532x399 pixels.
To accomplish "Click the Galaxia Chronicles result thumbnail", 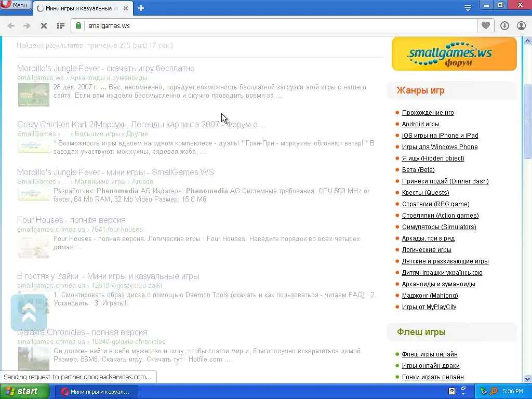I will coord(34,358).
